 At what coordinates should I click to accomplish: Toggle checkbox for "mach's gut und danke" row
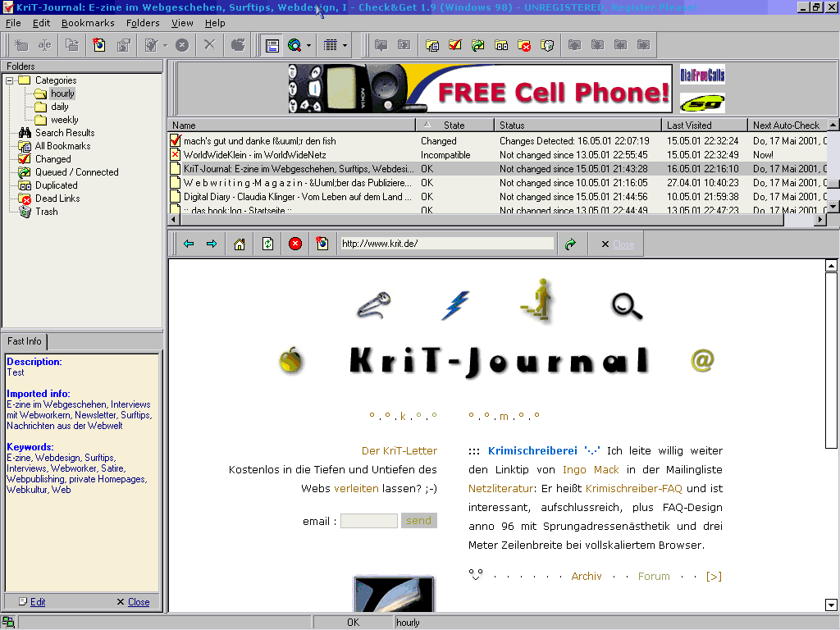click(x=176, y=141)
